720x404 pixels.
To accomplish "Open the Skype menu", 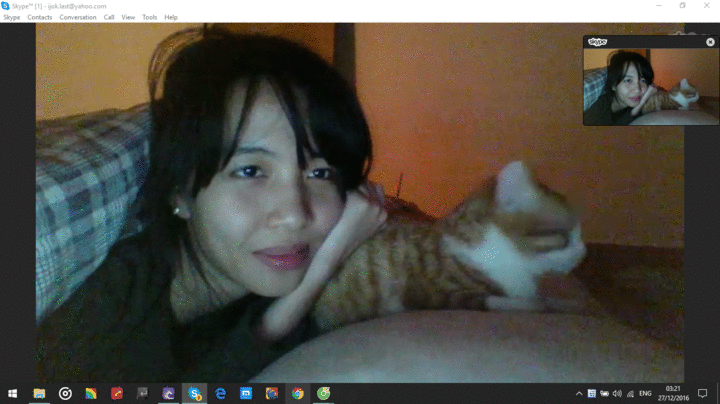I will point(11,17).
